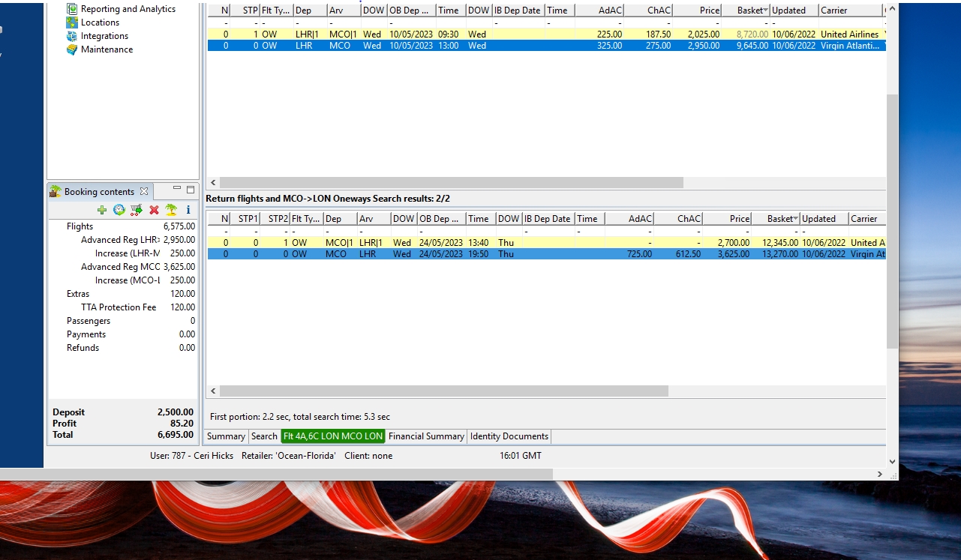Viewport: 961px width, 560px height.
Task: Click the Updated header in outbound table
Action: point(794,10)
